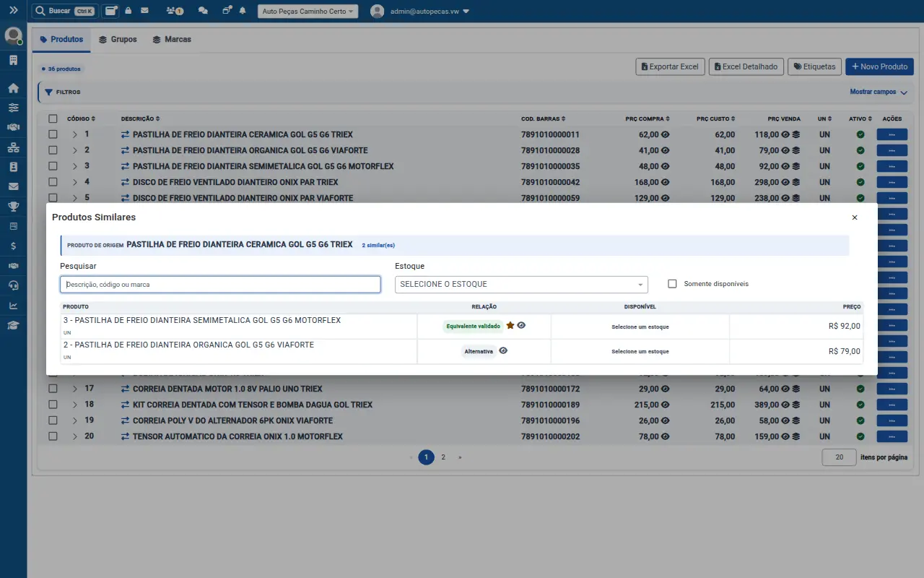Image resolution: width=924 pixels, height=578 pixels.
Task: Toggle eye icon next to purchase price 62,00
Action: pos(666,134)
